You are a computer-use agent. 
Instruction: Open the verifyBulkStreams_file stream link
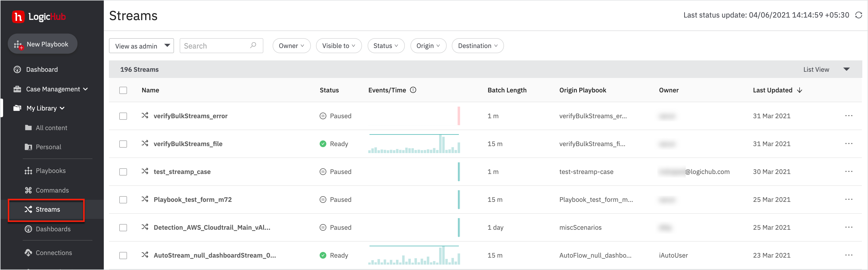188,144
